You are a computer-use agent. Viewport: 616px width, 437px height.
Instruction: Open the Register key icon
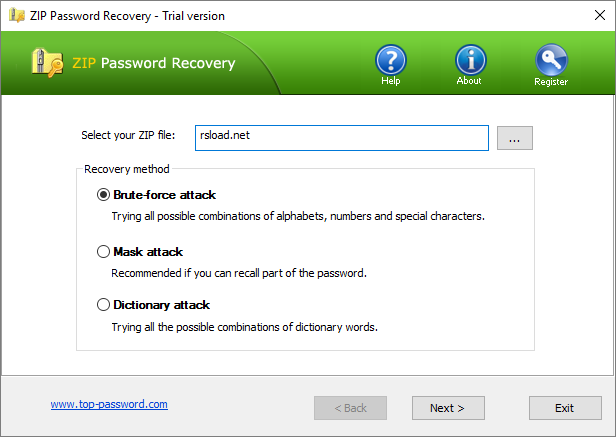coord(551,60)
